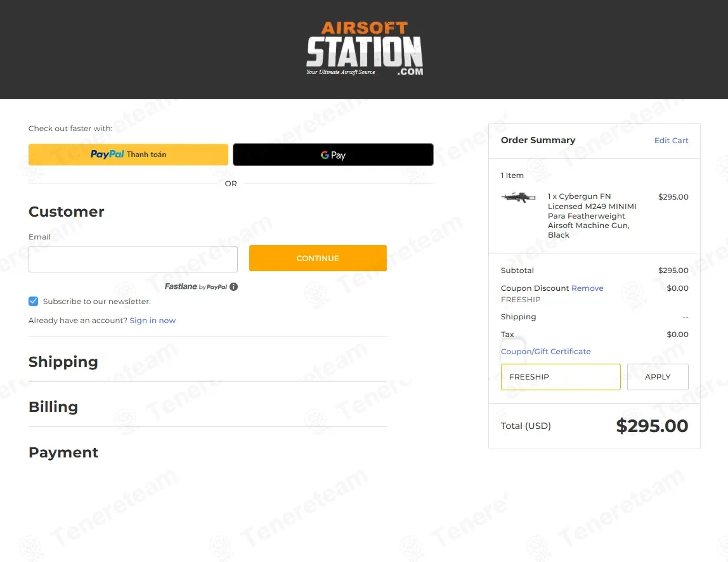The width and height of the screenshot is (728, 562).
Task: Uncheck the newsletter subscription checkbox
Action: click(34, 302)
